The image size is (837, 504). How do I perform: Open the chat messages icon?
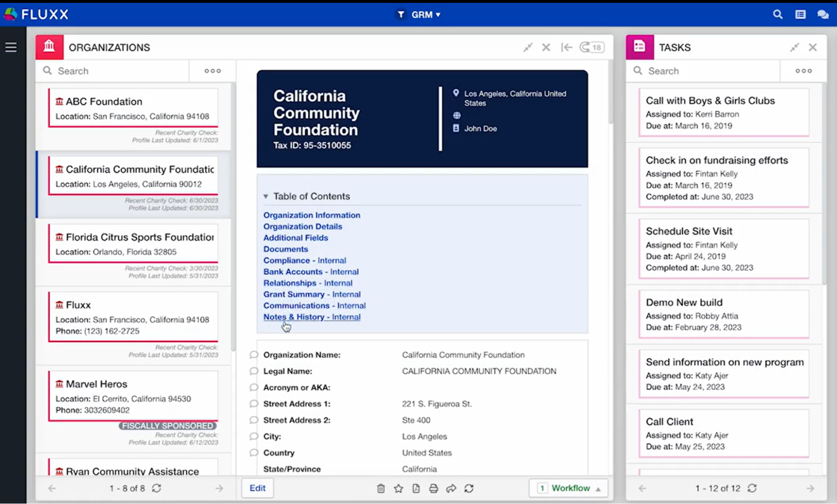pyautogui.click(x=823, y=14)
